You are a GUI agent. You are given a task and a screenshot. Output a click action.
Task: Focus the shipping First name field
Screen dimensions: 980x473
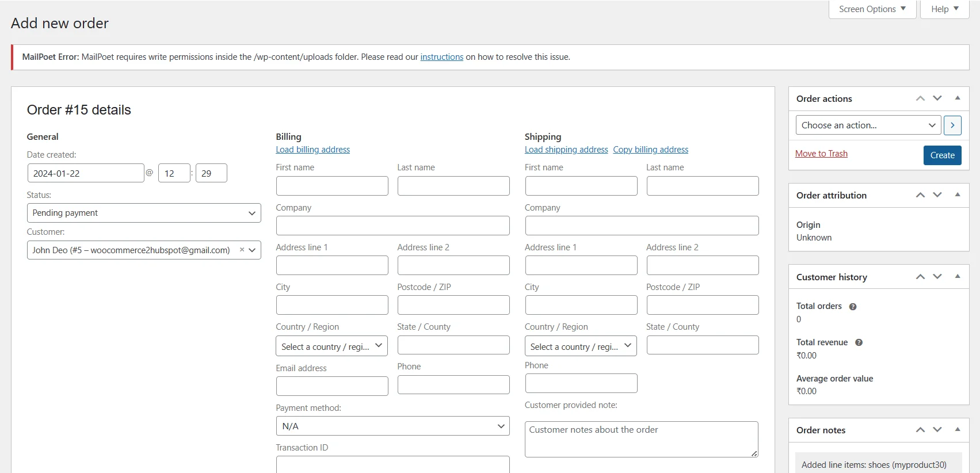pyautogui.click(x=581, y=186)
